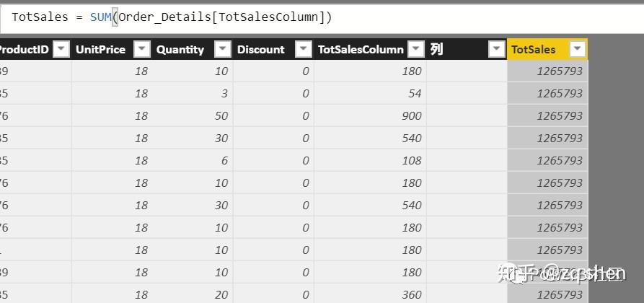Open the Discount column dropdown arrow

tap(304, 49)
